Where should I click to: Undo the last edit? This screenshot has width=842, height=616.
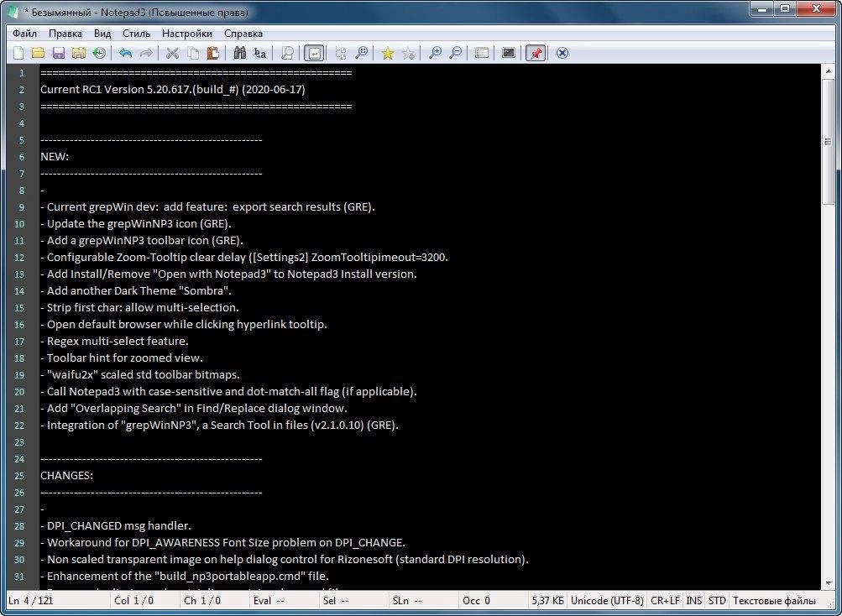click(126, 53)
